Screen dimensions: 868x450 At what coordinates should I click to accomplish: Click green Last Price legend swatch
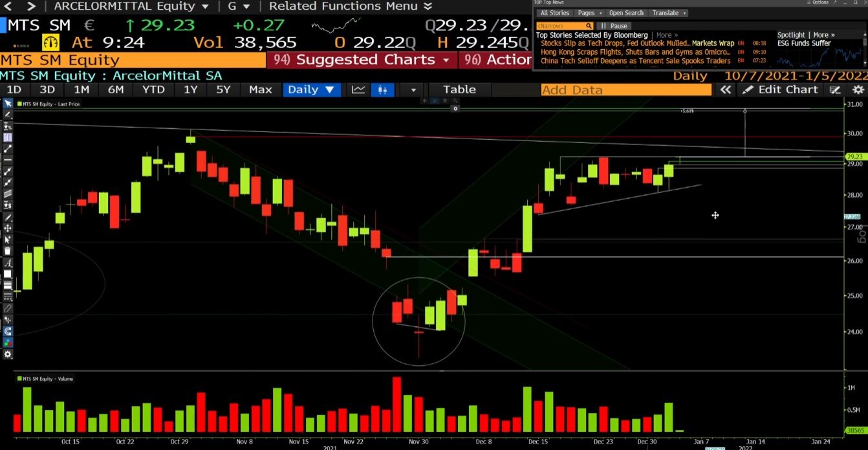pyautogui.click(x=19, y=104)
